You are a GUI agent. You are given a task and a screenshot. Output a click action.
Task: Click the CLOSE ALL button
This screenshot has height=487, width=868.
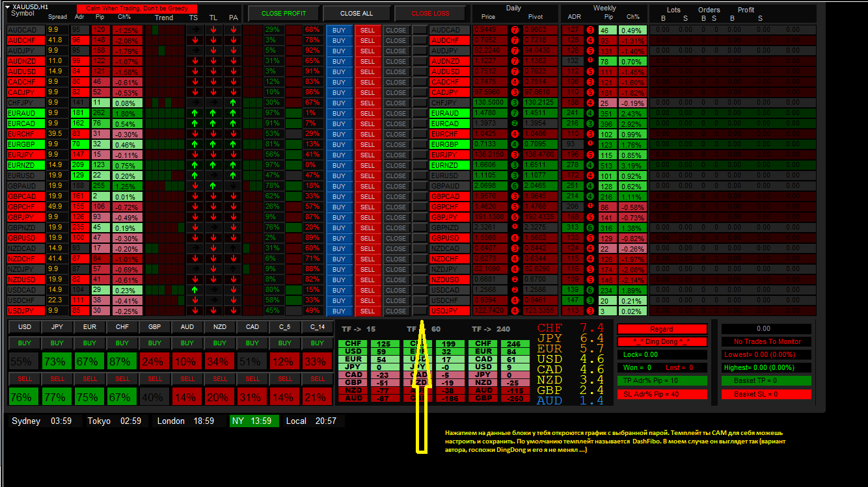point(357,13)
